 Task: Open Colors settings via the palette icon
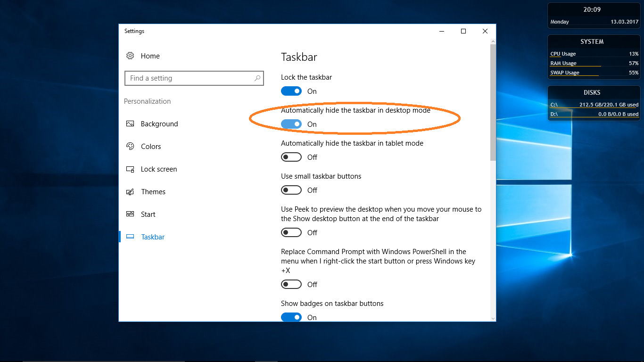tap(130, 146)
